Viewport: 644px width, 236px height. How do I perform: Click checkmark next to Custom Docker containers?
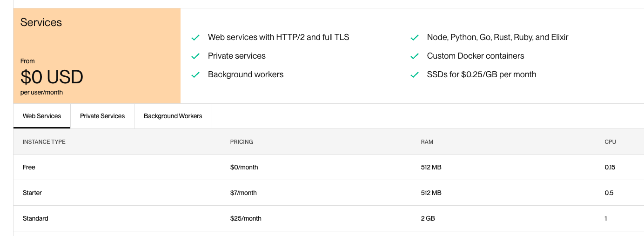click(x=415, y=56)
